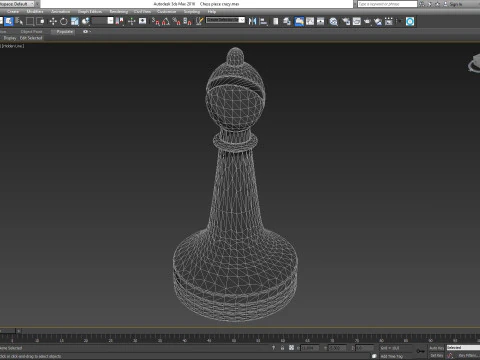Click Use Pivot Point Center icon
This screenshot has height=360, width=480.
pos(120,21)
